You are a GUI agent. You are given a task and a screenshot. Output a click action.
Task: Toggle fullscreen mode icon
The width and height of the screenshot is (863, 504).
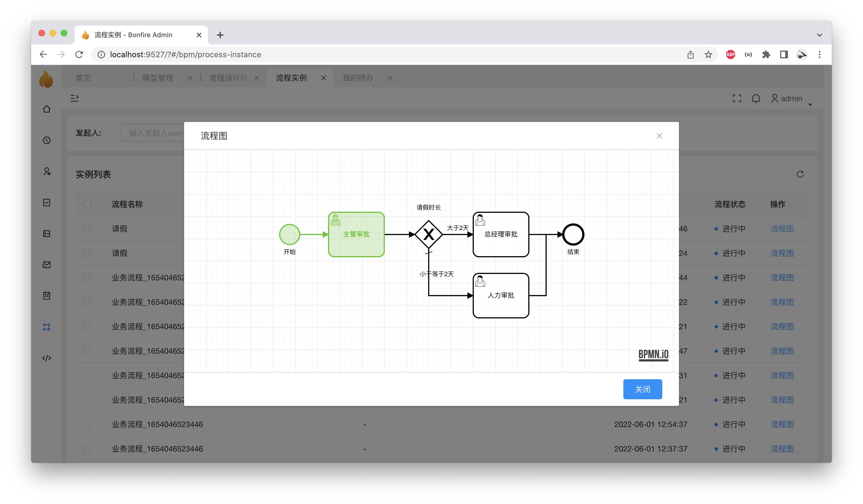tap(737, 99)
